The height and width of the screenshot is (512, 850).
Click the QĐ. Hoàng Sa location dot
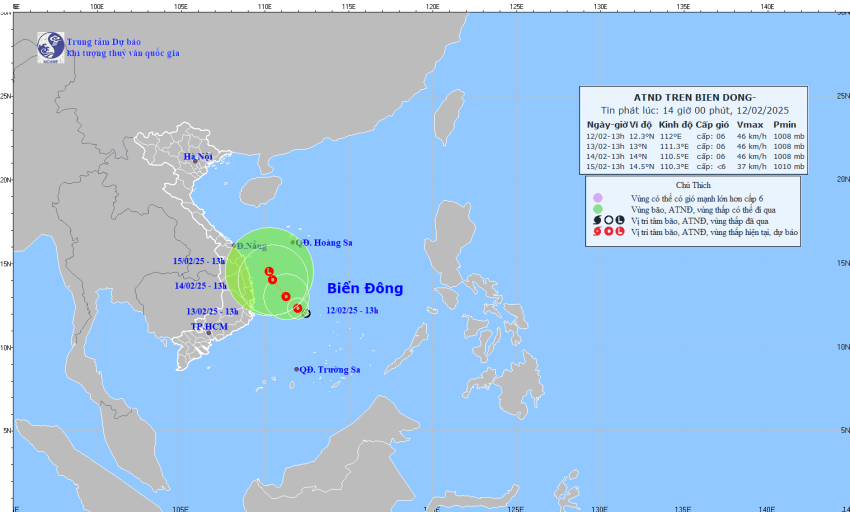click(x=293, y=242)
